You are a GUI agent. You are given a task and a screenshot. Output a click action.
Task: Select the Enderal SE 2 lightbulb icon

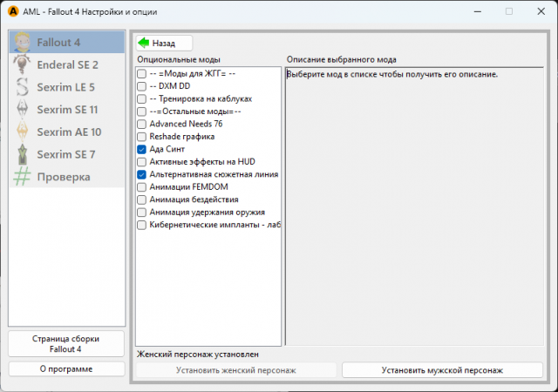pos(24,64)
